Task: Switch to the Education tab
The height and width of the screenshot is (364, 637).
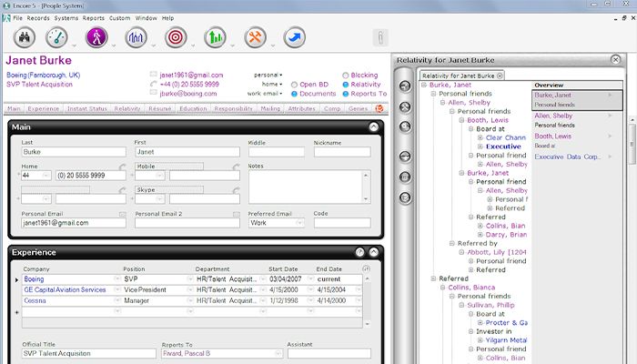Action: [192, 108]
